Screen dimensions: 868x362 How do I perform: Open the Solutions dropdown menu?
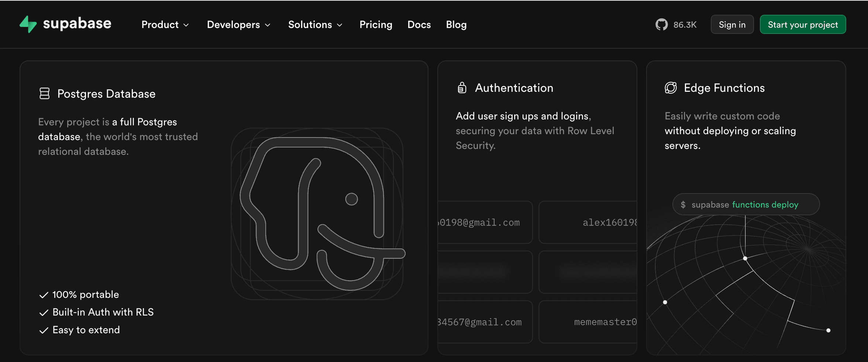(x=315, y=25)
